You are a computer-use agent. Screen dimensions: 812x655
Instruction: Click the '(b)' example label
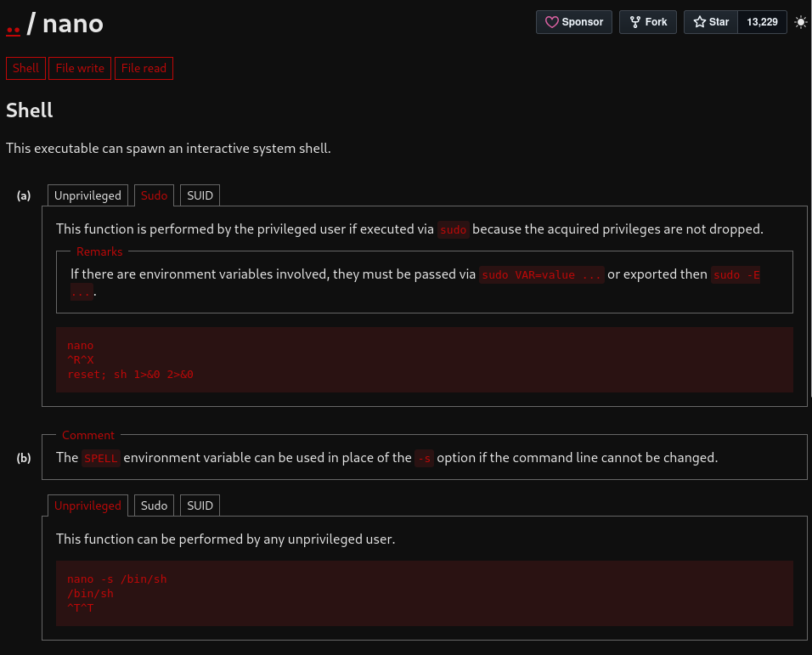(23, 458)
